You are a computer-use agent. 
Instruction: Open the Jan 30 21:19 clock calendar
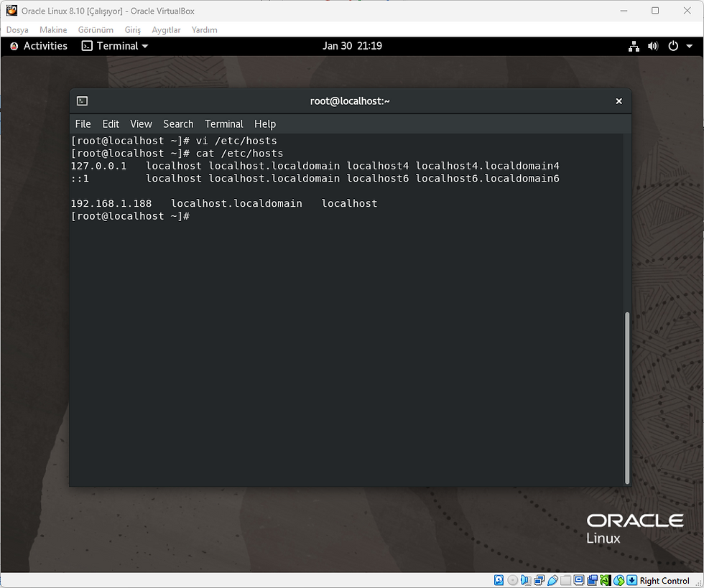pos(352,46)
